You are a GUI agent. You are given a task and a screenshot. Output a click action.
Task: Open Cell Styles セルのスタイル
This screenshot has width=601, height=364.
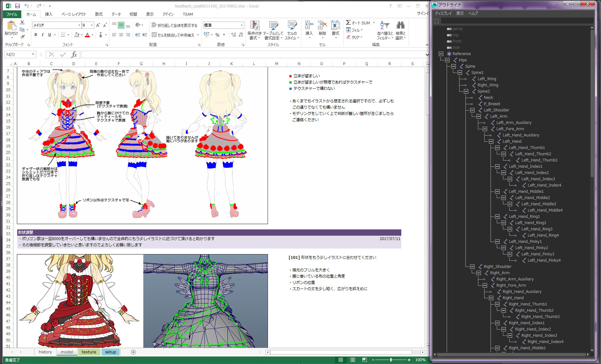click(x=292, y=30)
